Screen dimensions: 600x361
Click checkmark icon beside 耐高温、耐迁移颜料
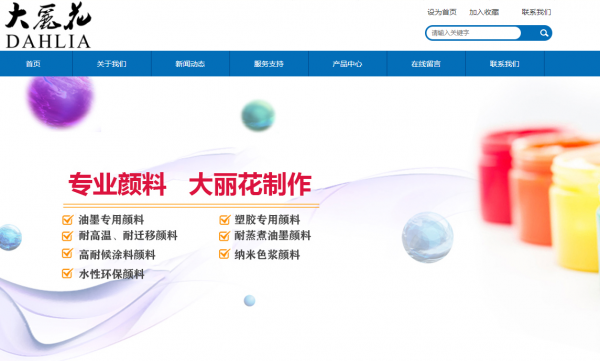(x=67, y=236)
